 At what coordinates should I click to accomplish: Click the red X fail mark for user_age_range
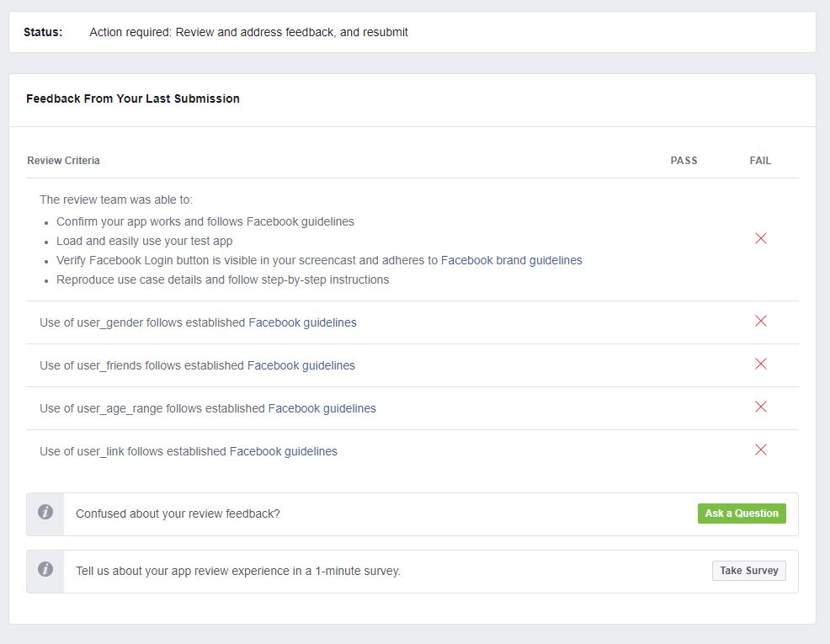pyautogui.click(x=761, y=407)
